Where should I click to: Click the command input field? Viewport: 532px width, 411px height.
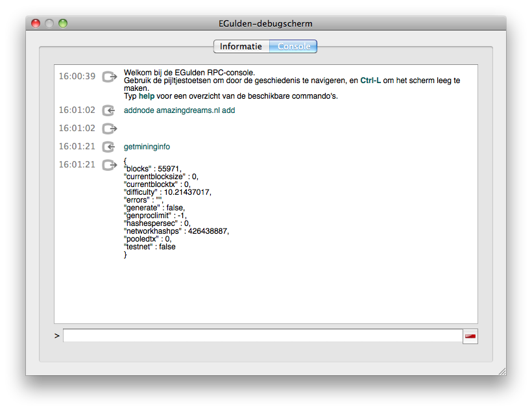[263, 336]
